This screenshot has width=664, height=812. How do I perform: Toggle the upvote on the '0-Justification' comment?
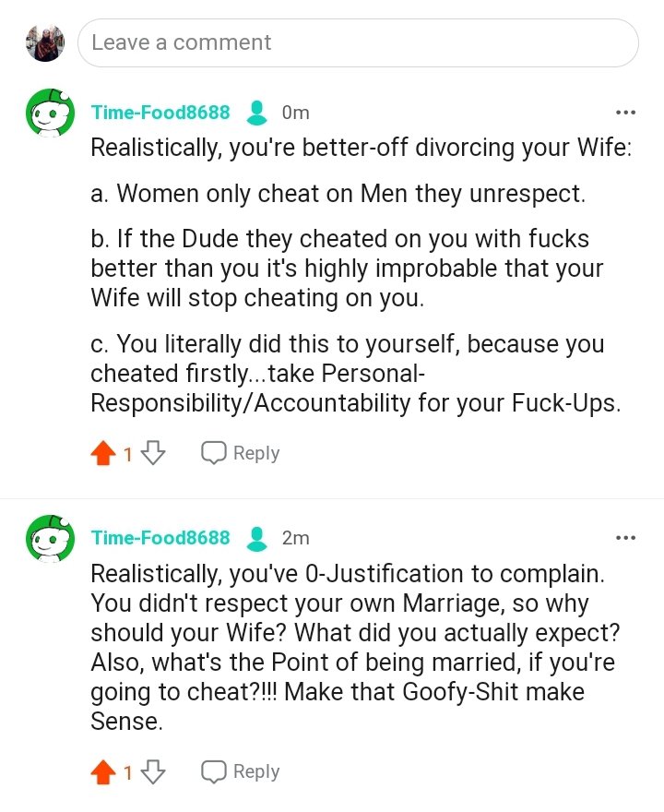tap(103, 771)
